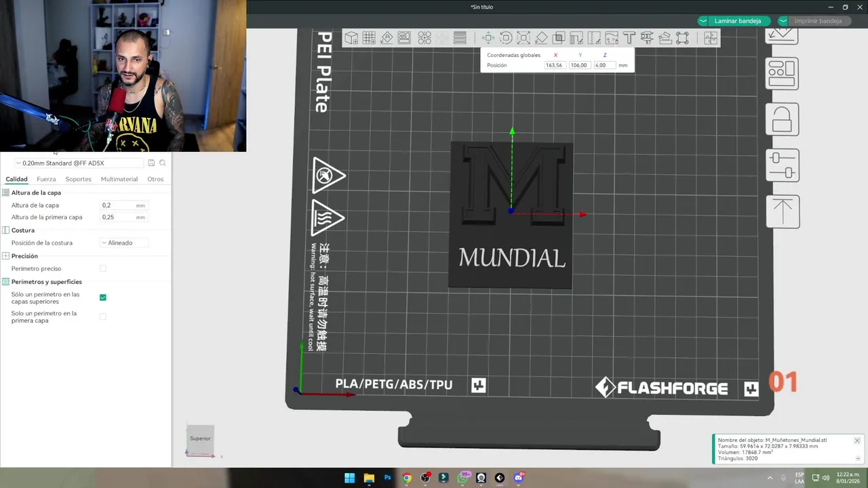Switch to the Soportes tab

click(78, 179)
